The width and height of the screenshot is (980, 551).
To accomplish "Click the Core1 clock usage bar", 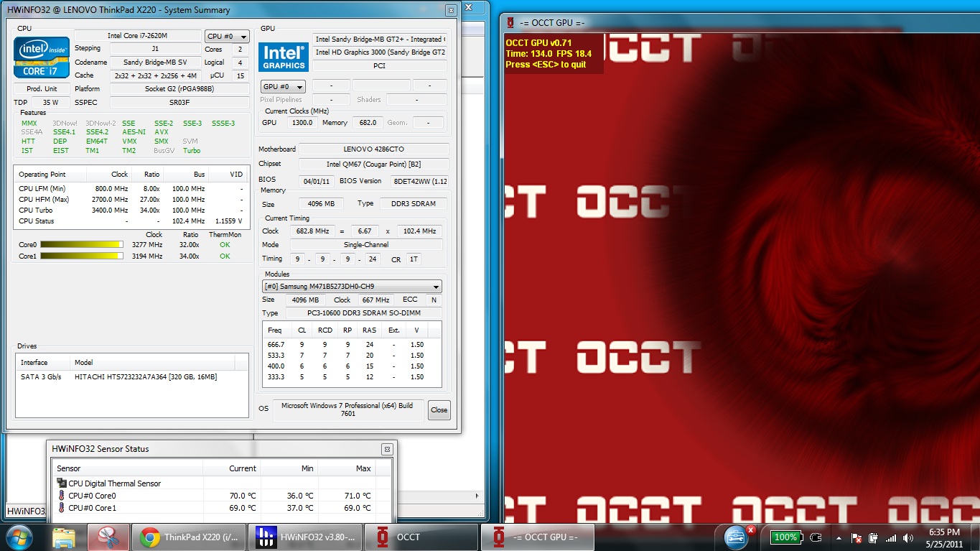I will 81,256.
